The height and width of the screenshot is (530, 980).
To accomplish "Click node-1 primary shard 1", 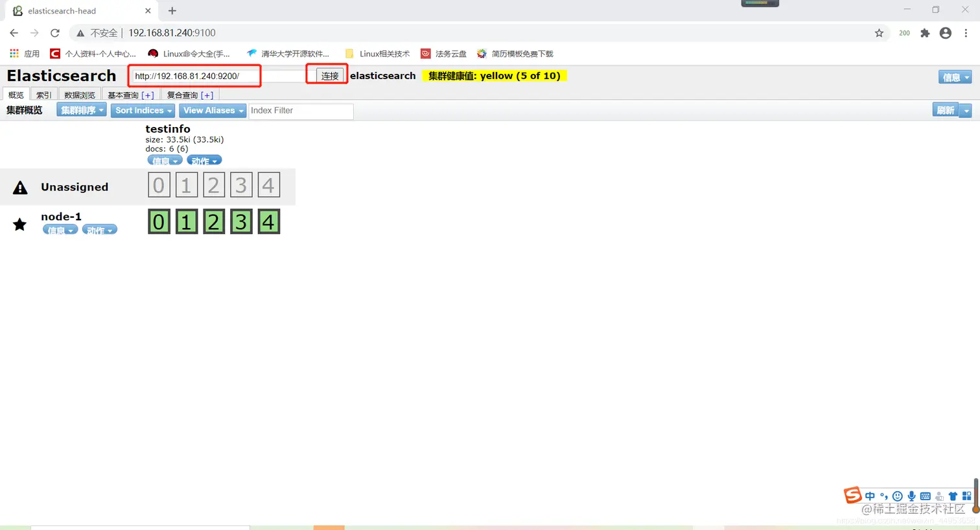I will click(x=186, y=222).
